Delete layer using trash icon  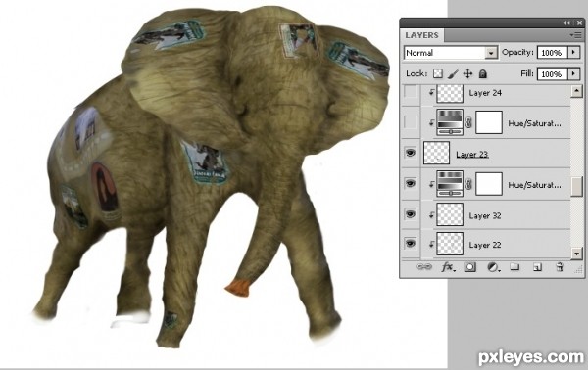(560, 267)
